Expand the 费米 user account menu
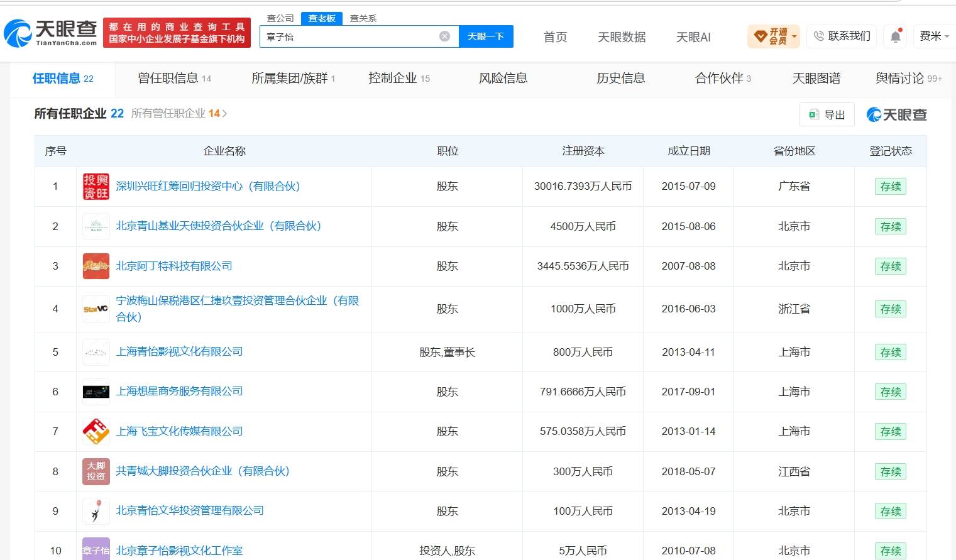 pyautogui.click(x=934, y=36)
